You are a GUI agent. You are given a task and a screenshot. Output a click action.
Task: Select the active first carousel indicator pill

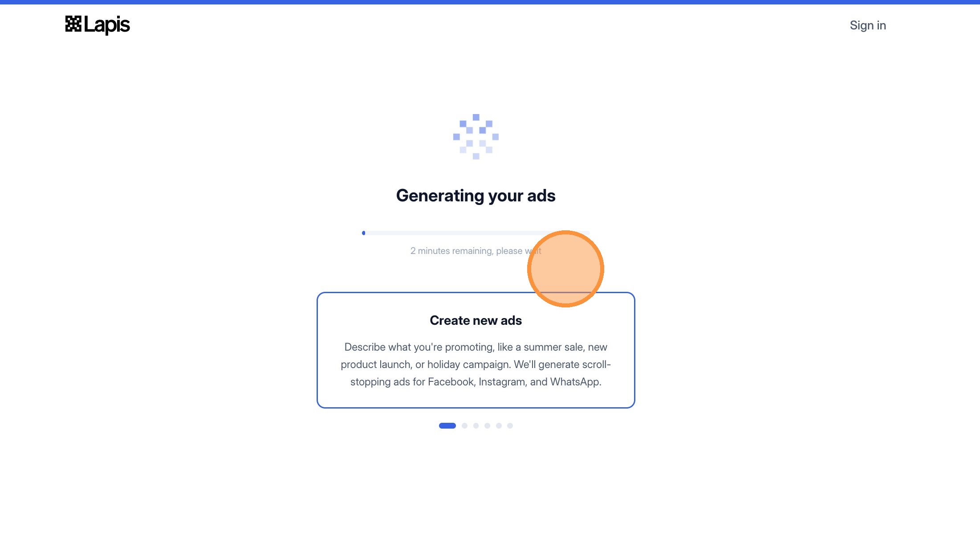(x=447, y=425)
